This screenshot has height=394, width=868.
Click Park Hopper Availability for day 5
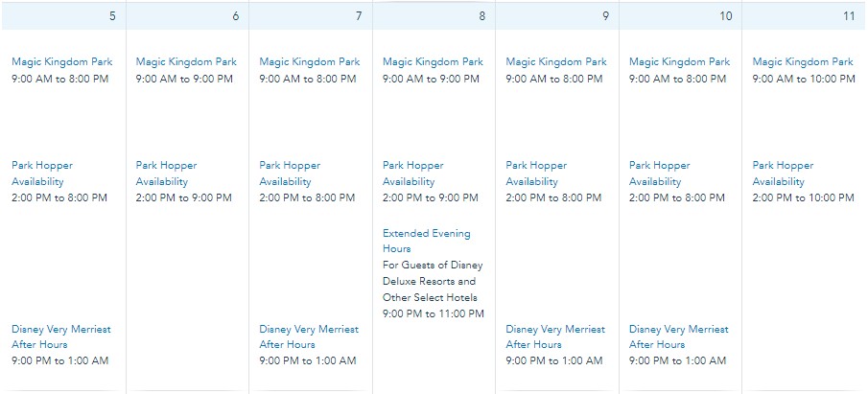click(x=42, y=174)
